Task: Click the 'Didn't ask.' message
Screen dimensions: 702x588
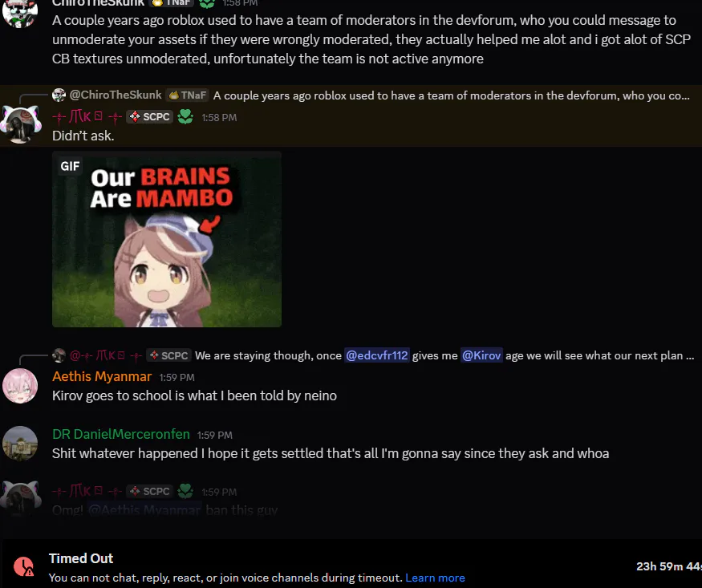Action: click(83, 136)
